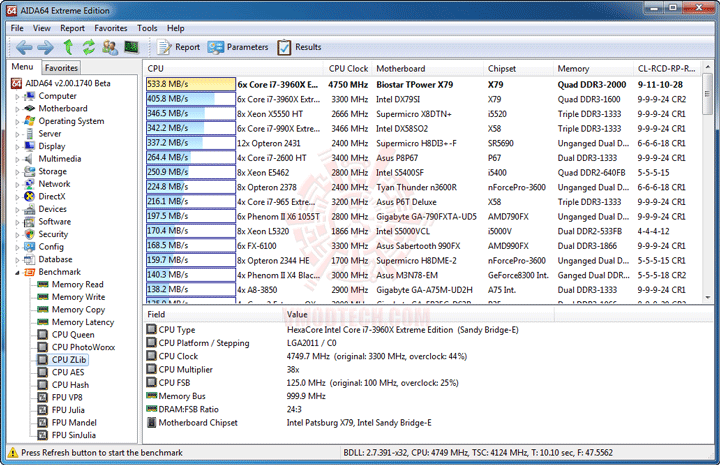Viewport: 720px width, 465px height.
Task: Expand the Server tree node
Action: (x=17, y=134)
